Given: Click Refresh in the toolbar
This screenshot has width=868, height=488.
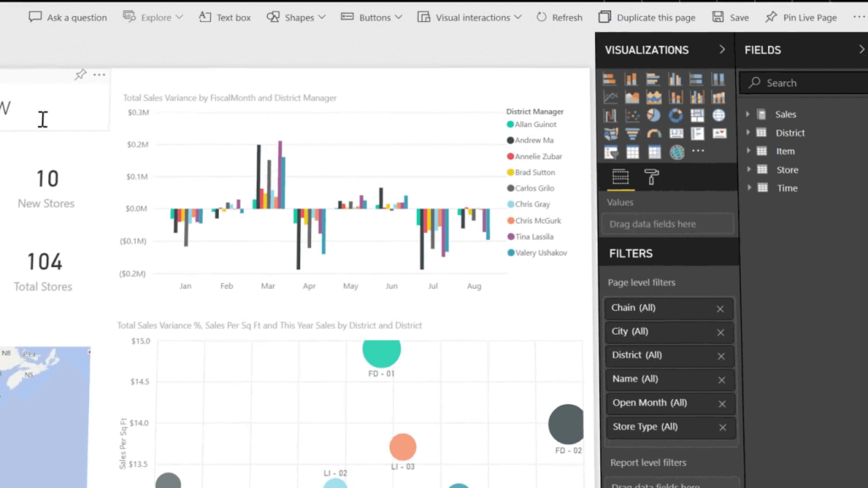Looking at the screenshot, I should [x=559, y=16].
